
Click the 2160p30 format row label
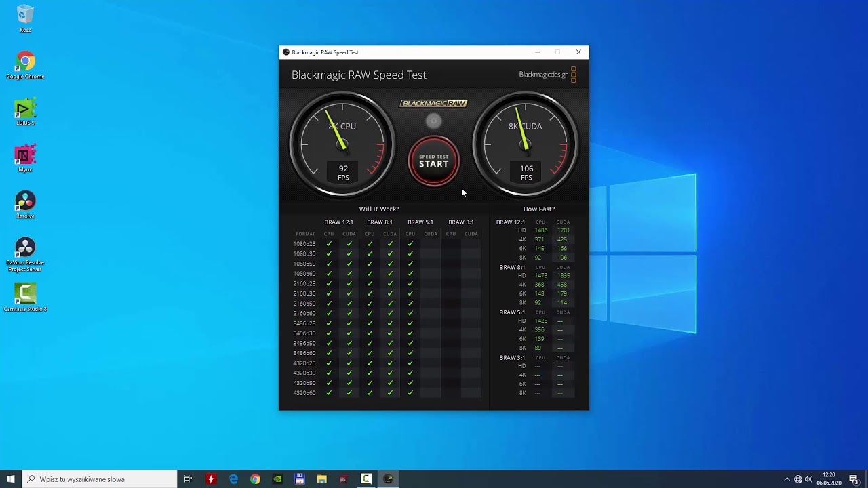(x=304, y=293)
